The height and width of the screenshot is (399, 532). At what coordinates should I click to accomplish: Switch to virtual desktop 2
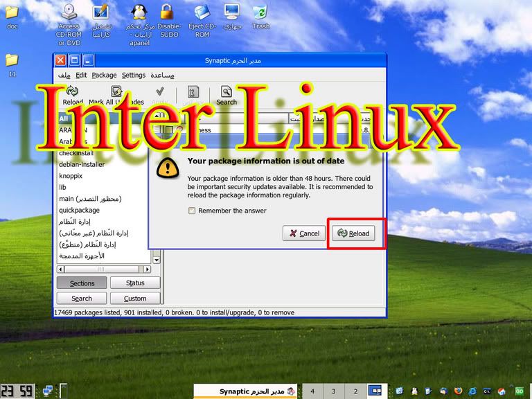coord(355,391)
